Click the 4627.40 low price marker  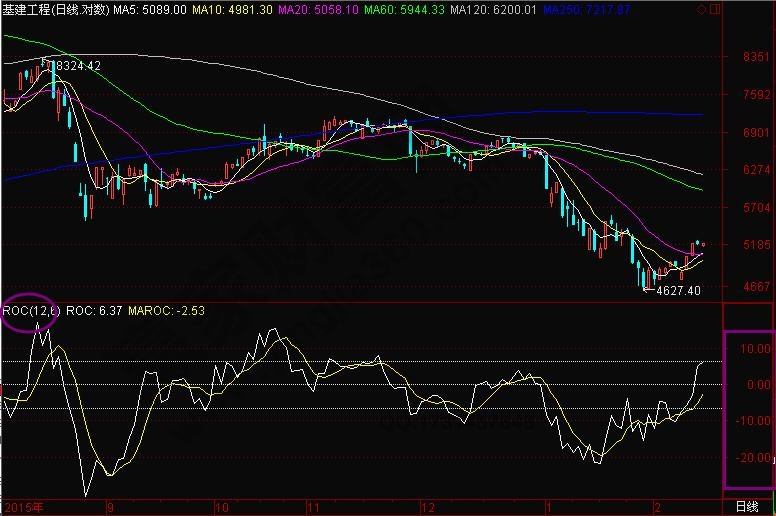[x=677, y=290]
